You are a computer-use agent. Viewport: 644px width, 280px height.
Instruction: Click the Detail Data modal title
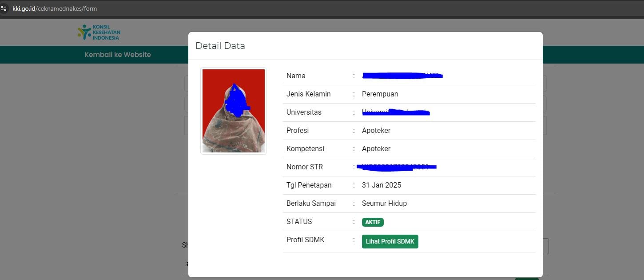pos(220,45)
